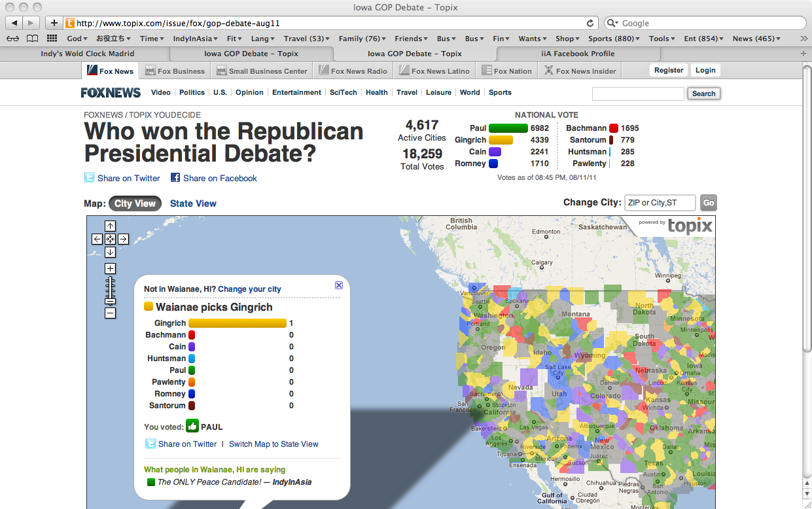Viewport: 812px width, 509px height.
Task: Open the Fox Business site tab
Action: coord(175,71)
